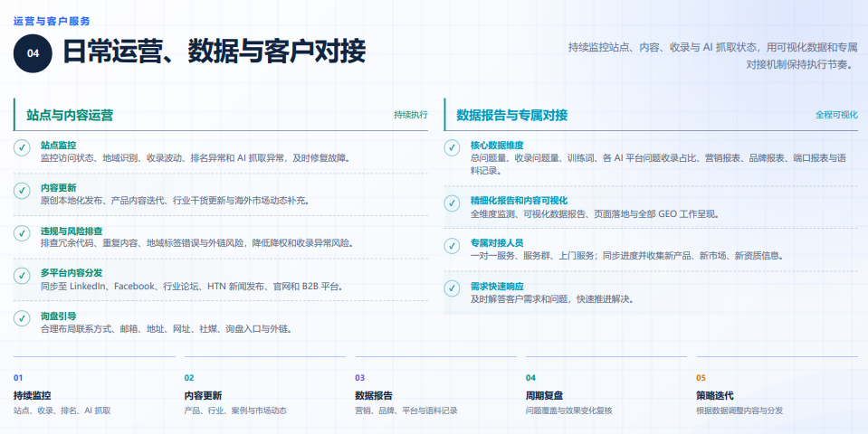Click the description starting 一对一服务
Viewport: 868px width, 434px height.
[x=627, y=256]
